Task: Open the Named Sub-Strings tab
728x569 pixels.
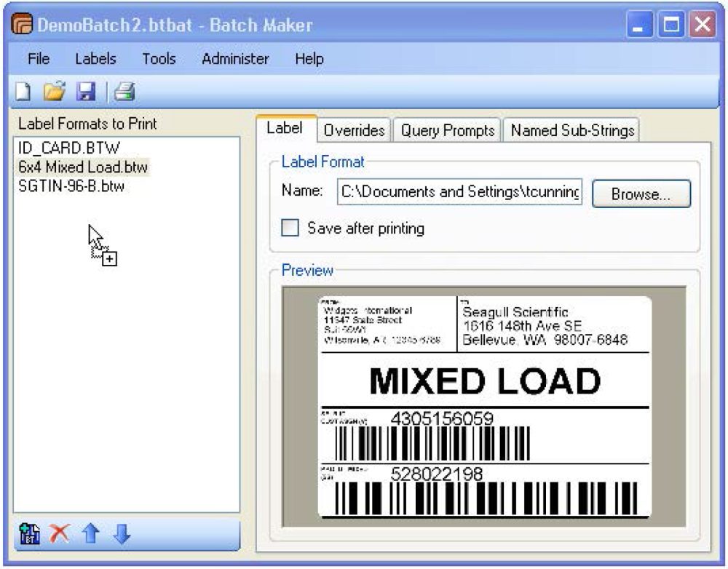Action: click(x=572, y=129)
